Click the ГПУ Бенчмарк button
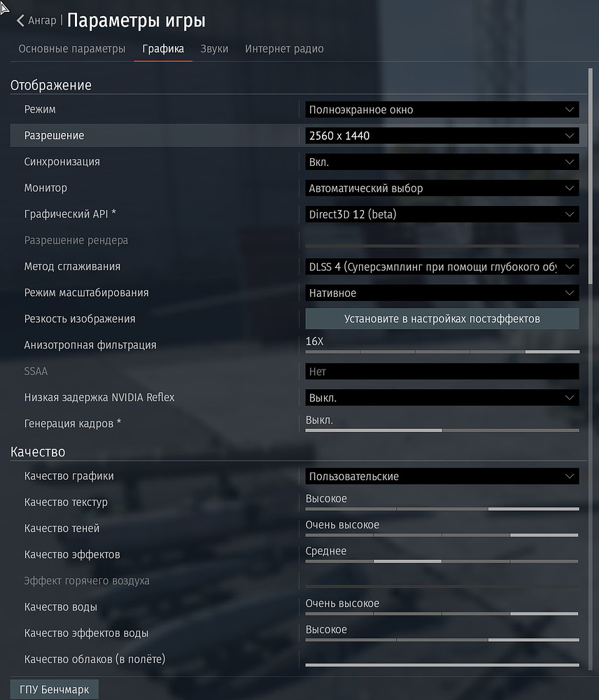Viewport: 599px width, 700px height. pos(55,689)
